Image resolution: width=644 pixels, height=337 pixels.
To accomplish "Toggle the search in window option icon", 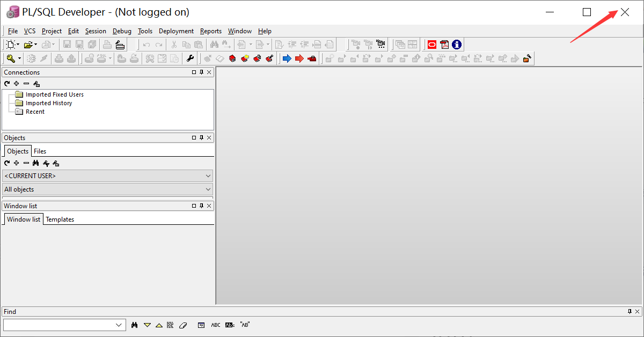I will click(x=201, y=325).
